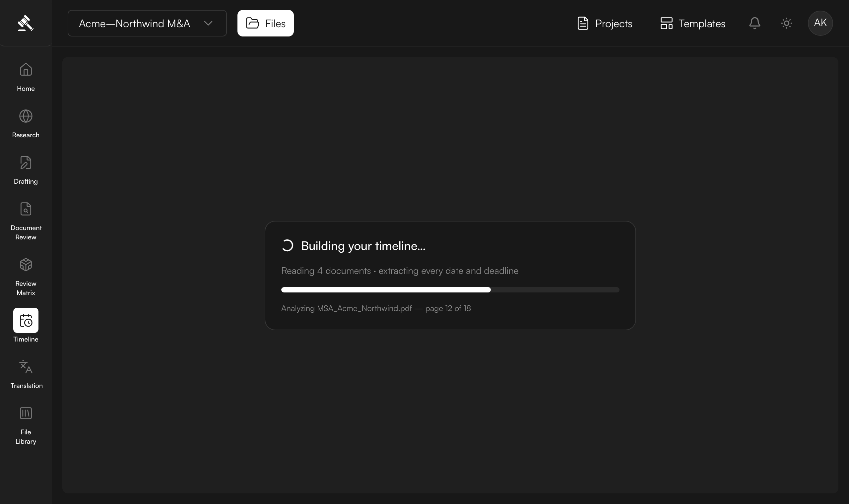849x504 pixels.
Task: Open the Review Matrix cube icon
Action: click(26, 265)
